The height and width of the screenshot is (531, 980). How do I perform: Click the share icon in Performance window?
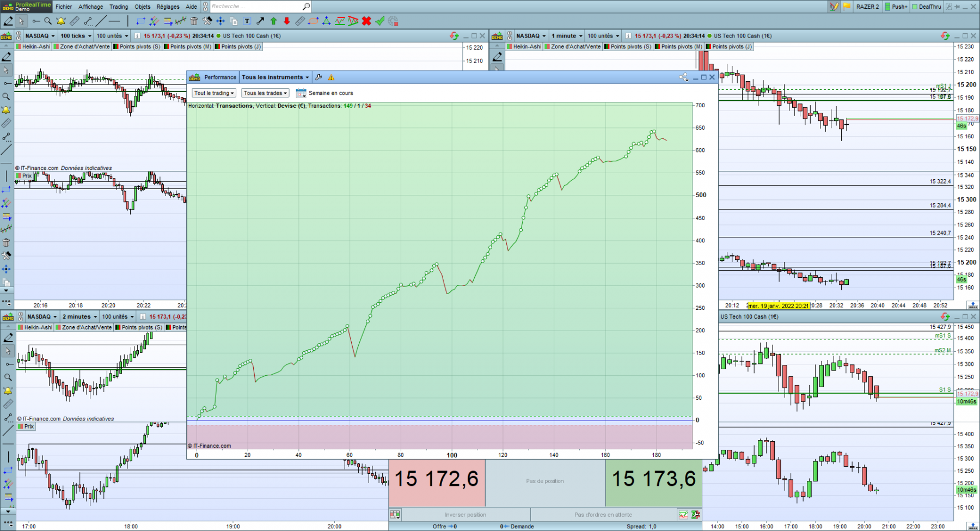684,77
